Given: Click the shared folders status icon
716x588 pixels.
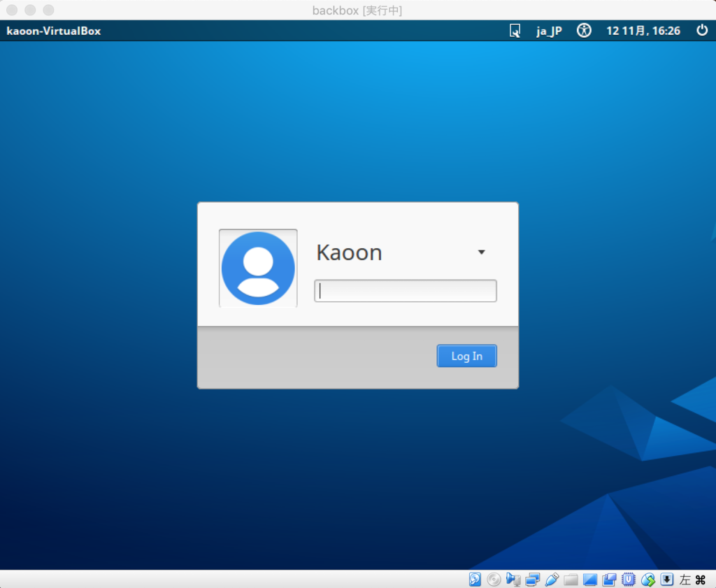Looking at the screenshot, I should [x=571, y=580].
